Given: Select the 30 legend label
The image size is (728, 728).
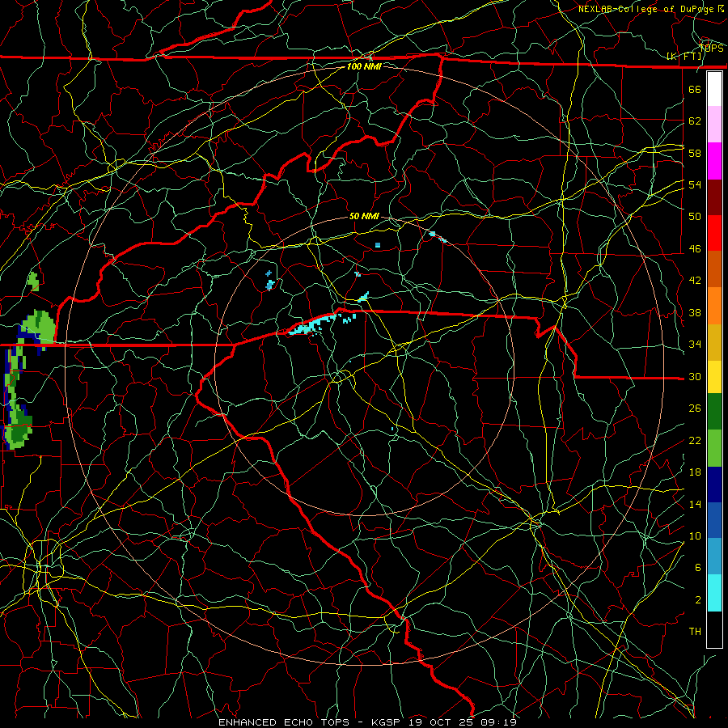Looking at the screenshot, I should pos(695,376).
